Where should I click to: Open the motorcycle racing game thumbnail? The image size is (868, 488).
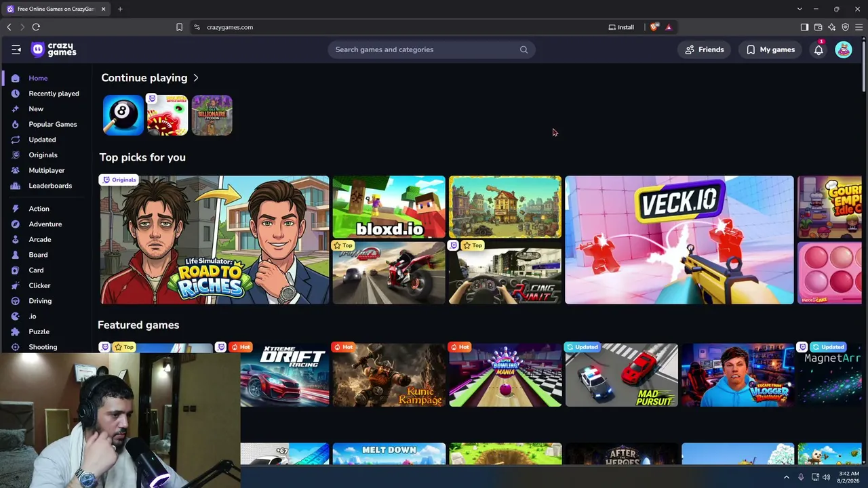389,272
